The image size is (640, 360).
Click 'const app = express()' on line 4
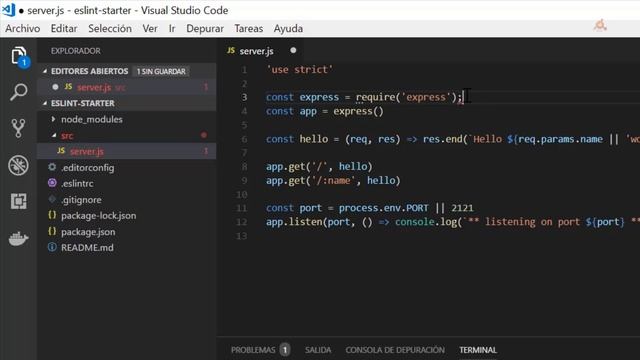coord(324,111)
